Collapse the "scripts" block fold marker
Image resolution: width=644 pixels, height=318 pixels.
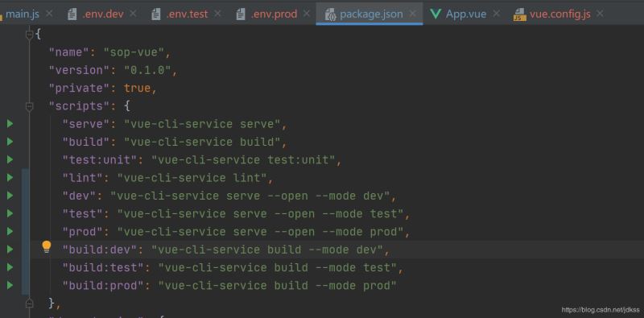pyautogui.click(x=29, y=106)
